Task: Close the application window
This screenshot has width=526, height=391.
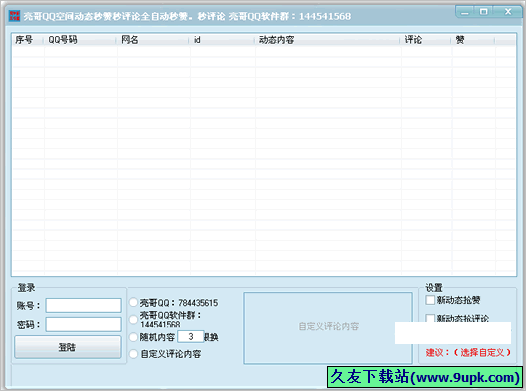Action: pyautogui.click(x=508, y=12)
